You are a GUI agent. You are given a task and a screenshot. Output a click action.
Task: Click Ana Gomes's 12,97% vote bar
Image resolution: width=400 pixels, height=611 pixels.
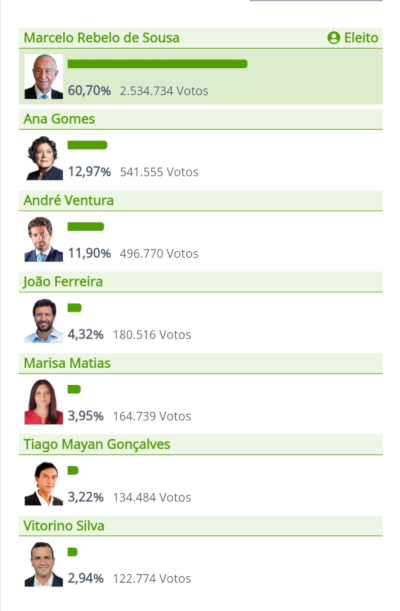tap(87, 145)
